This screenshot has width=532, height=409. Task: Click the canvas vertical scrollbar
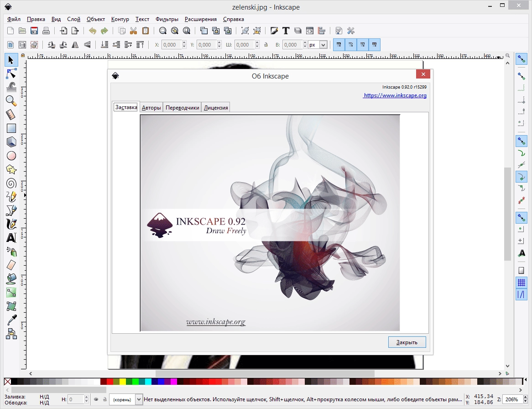click(x=507, y=214)
